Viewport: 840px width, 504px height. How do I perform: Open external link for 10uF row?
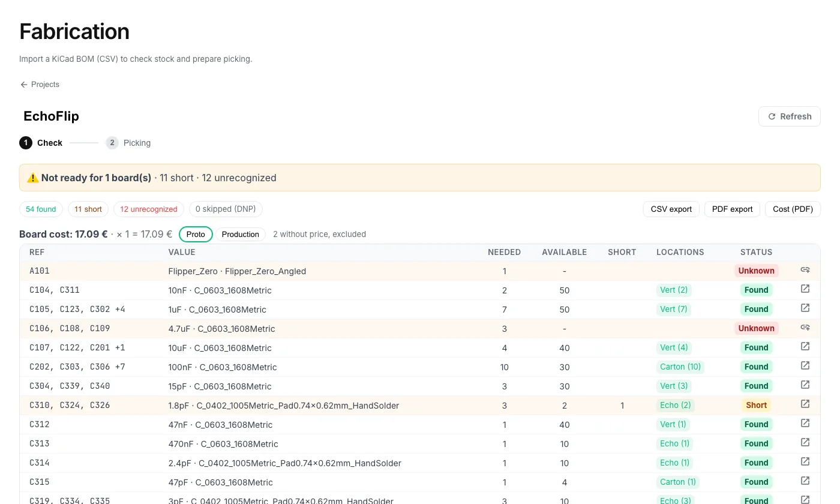[x=805, y=347]
